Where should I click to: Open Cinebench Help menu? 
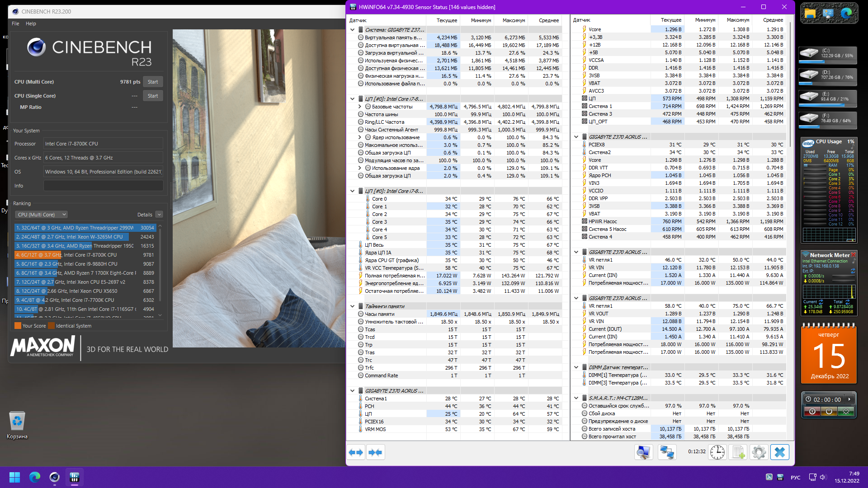coord(31,23)
